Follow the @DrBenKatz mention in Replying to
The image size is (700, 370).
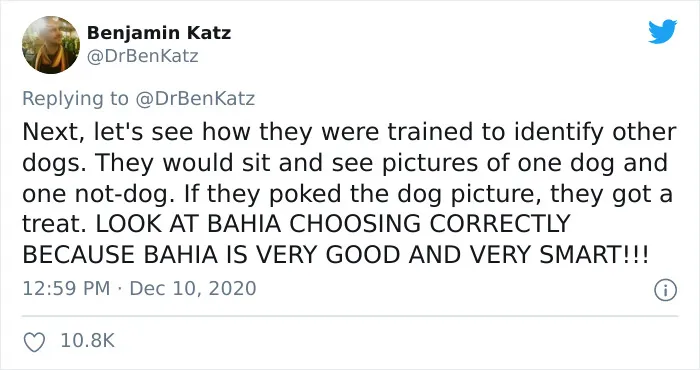[195, 99]
